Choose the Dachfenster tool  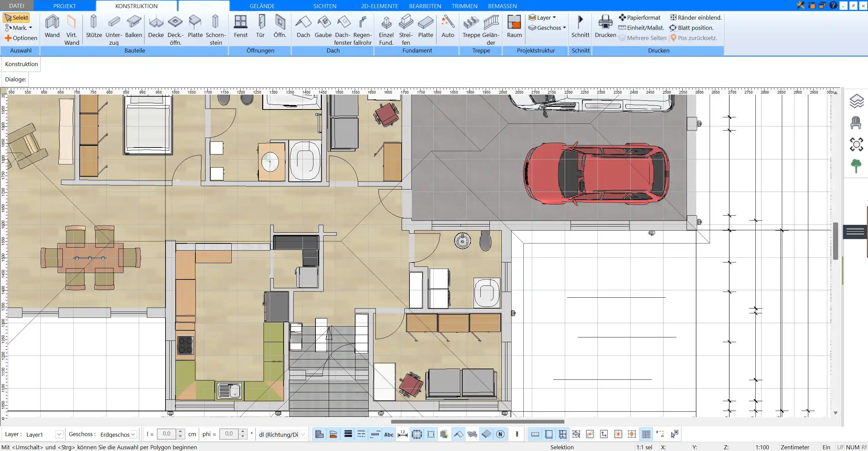tap(343, 30)
